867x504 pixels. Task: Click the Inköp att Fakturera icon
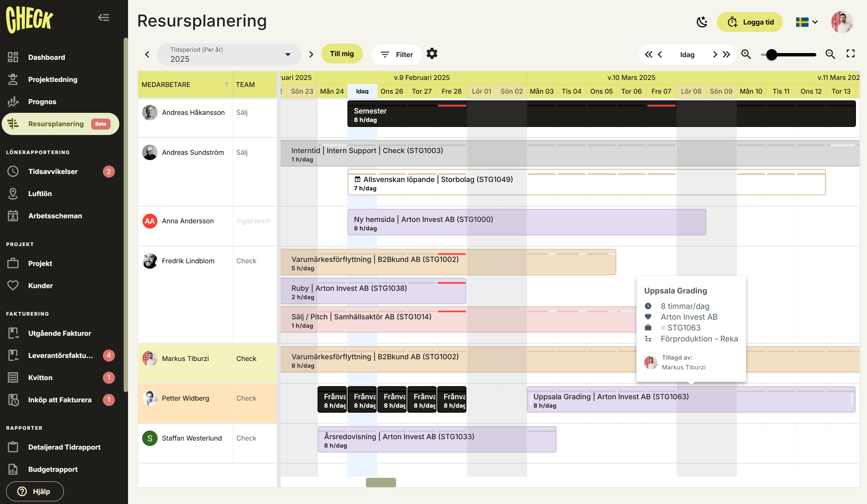click(x=13, y=400)
